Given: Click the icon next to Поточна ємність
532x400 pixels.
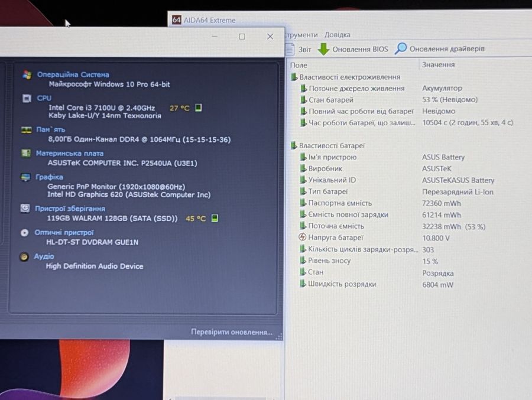Looking at the screenshot, I should pyautogui.click(x=303, y=226).
